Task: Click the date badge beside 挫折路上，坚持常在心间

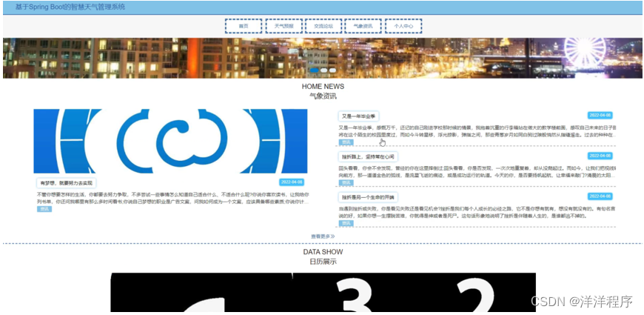Action: pos(600,156)
